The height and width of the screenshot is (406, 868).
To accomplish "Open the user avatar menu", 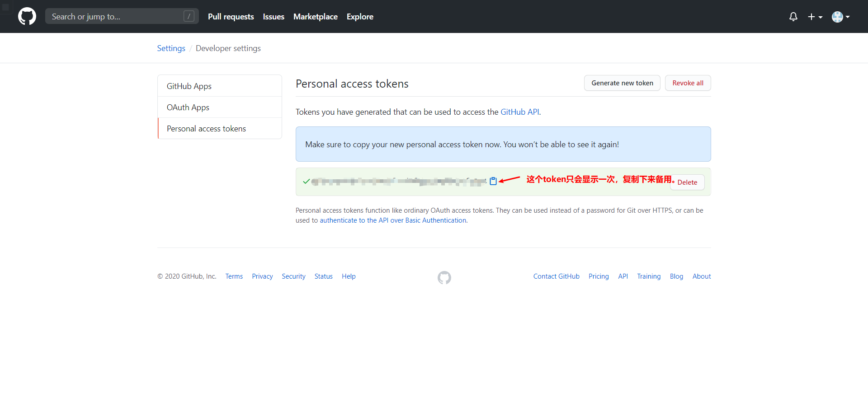I will [840, 17].
